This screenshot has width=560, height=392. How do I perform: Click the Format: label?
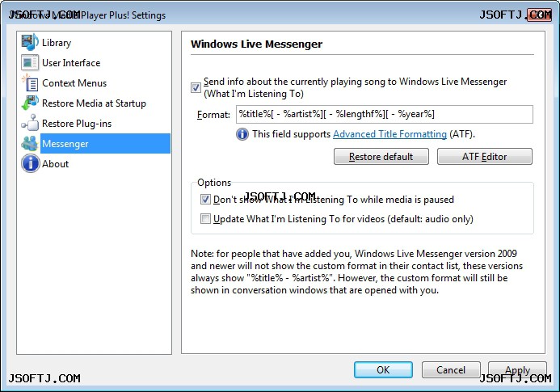(x=213, y=115)
